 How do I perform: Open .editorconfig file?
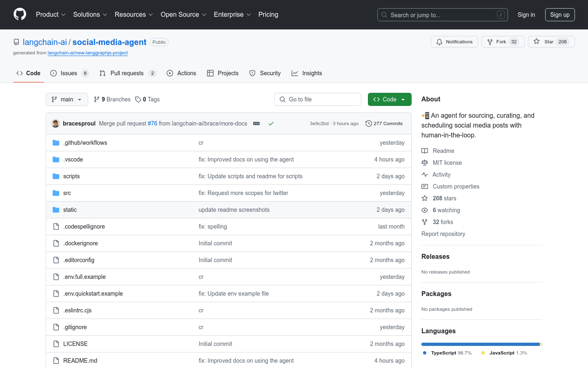(x=79, y=260)
